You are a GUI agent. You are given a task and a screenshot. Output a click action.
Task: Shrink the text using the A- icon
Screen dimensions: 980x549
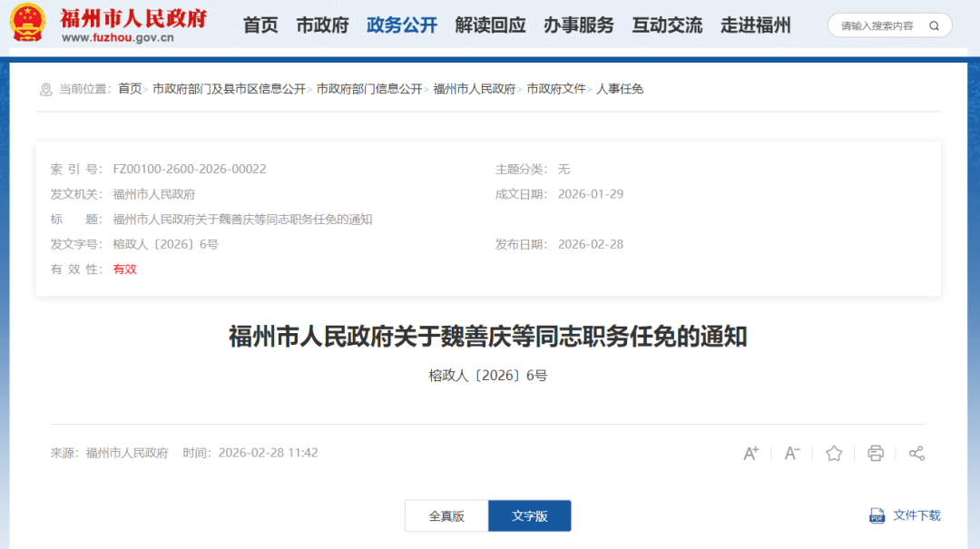point(791,453)
